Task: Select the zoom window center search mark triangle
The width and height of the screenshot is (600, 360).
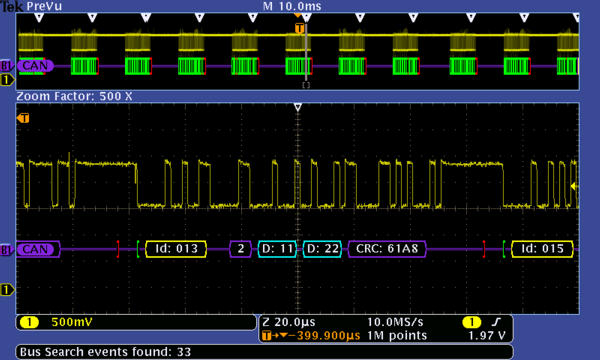Action: pos(298,107)
